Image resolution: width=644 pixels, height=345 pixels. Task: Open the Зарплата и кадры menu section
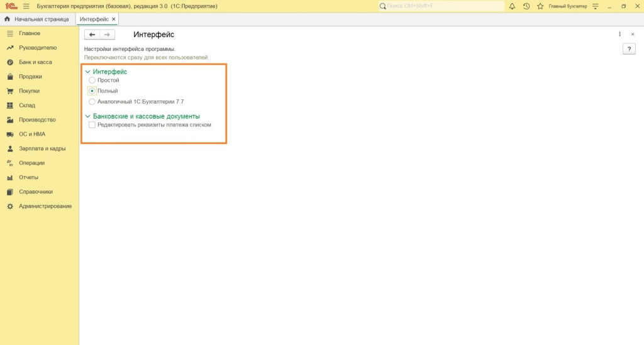[42, 149]
